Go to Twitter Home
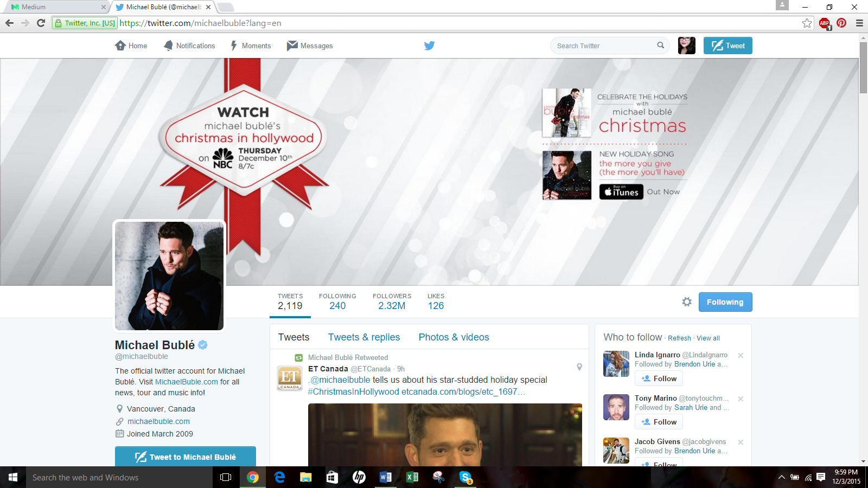The height and width of the screenshot is (488, 868). click(131, 46)
